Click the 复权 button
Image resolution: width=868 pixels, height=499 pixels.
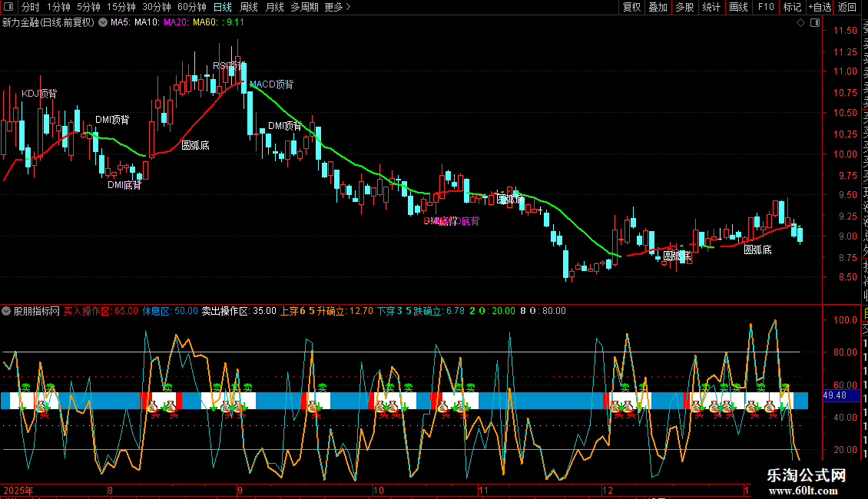click(x=631, y=7)
